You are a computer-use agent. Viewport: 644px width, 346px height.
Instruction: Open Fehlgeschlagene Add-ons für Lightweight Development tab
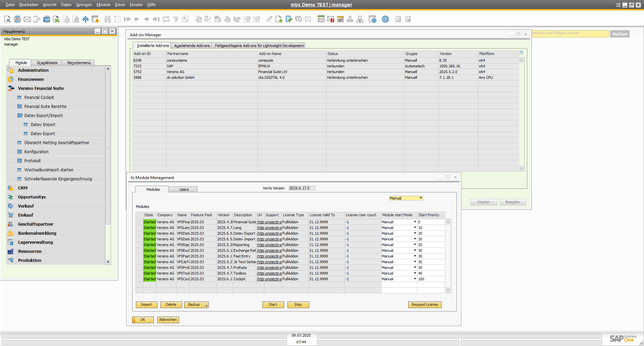coord(259,46)
